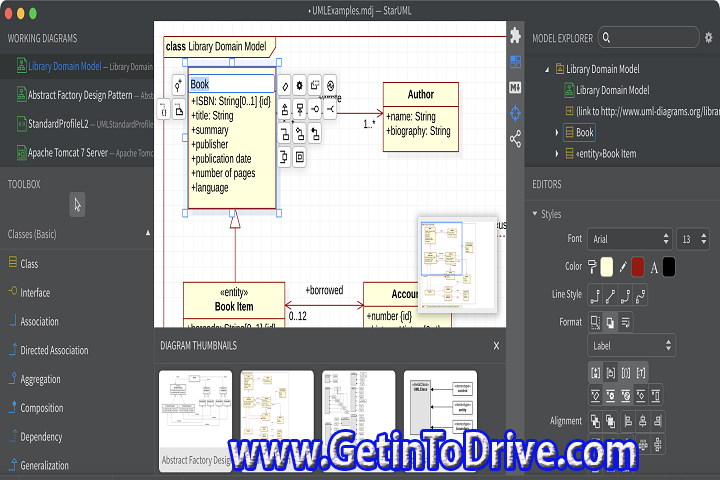Click the add aggregated class quick-edit icon

pos(300,134)
